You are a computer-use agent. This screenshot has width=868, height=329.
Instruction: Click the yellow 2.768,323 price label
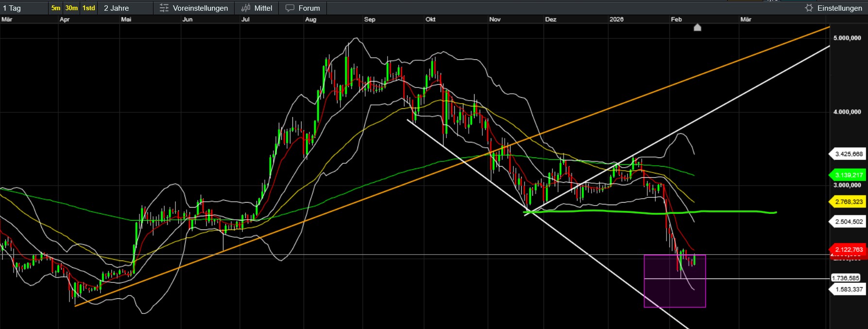[x=849, y=202]
